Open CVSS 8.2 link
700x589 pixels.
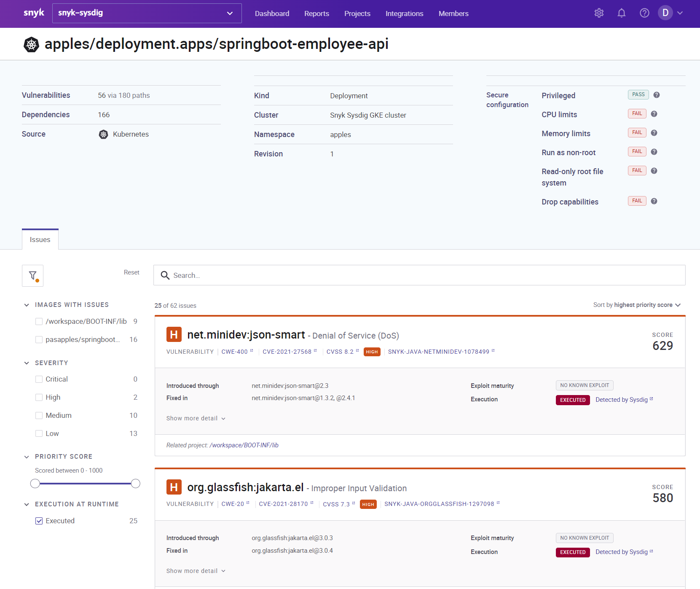point(343,352)
